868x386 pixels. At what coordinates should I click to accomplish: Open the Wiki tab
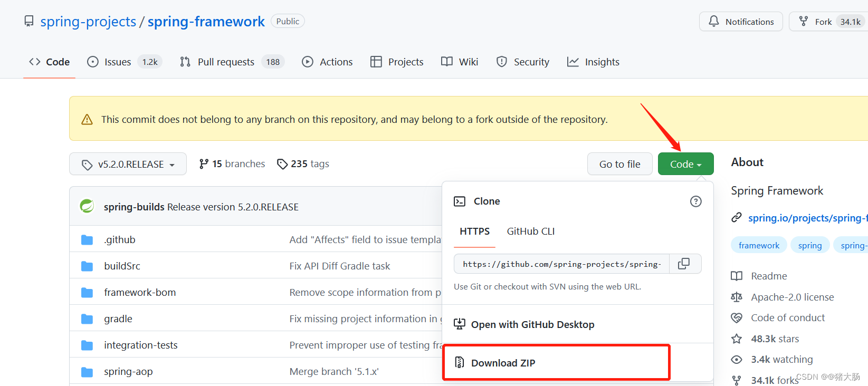tap(460, 62)
